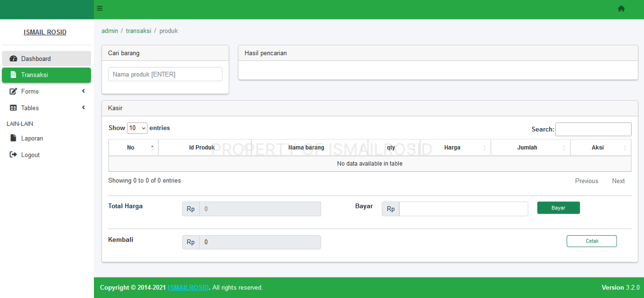Go to Next table page
The width and height of the screenshot is (644, 298).
click(618, 181)
